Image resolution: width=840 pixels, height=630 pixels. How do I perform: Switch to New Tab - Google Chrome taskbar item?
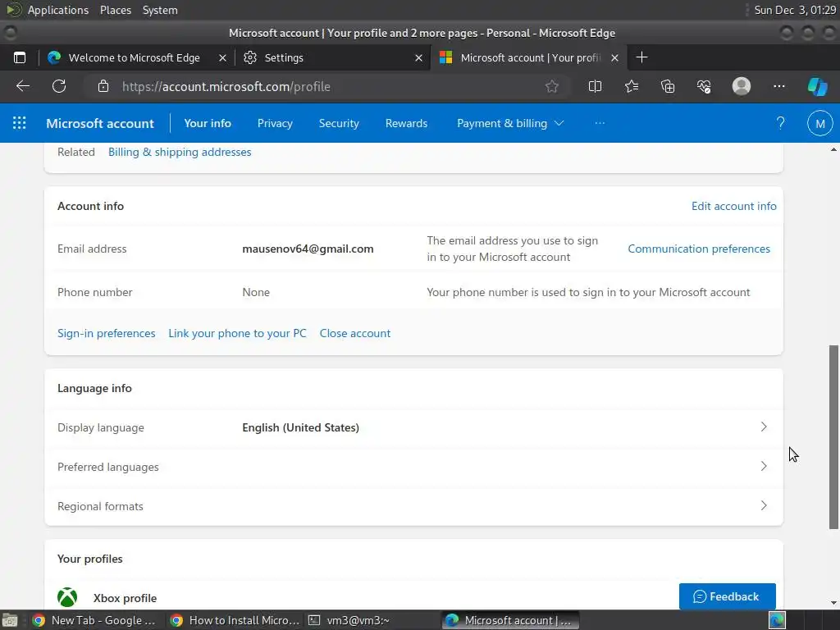tap(94, 620)
